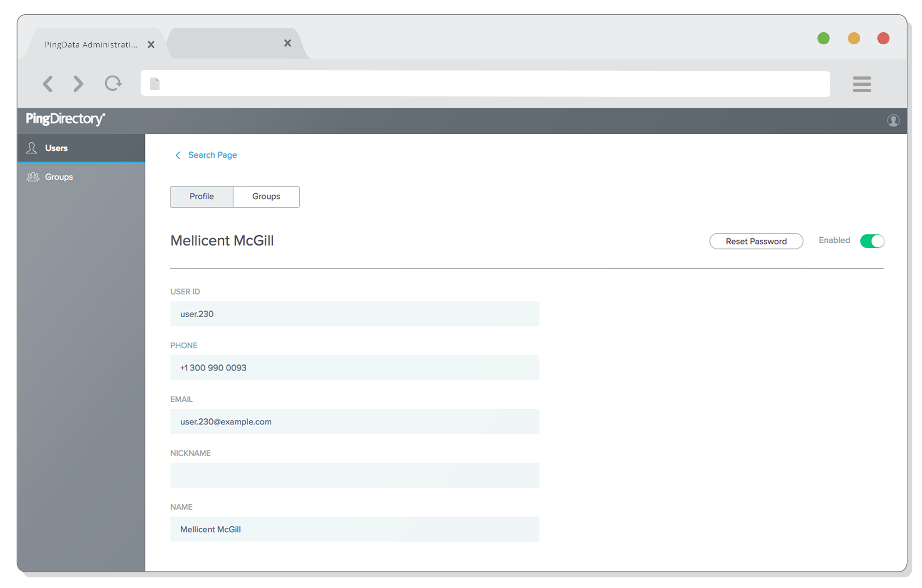This screenshot has width=922, height=588.
Task: Click the browser back arrow icon
Action: point(47,84)
